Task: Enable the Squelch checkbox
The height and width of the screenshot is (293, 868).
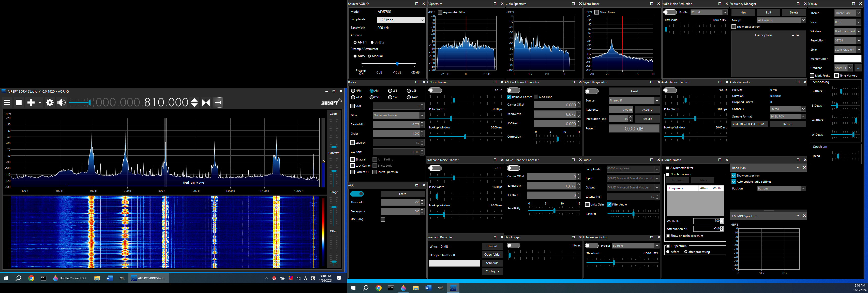Action: pos(352,143)
